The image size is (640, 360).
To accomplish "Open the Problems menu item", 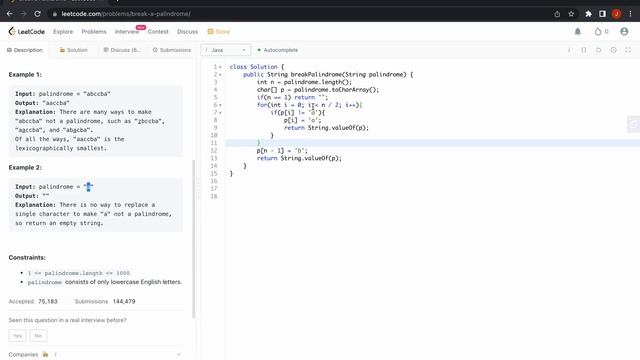I will [94, 31].
